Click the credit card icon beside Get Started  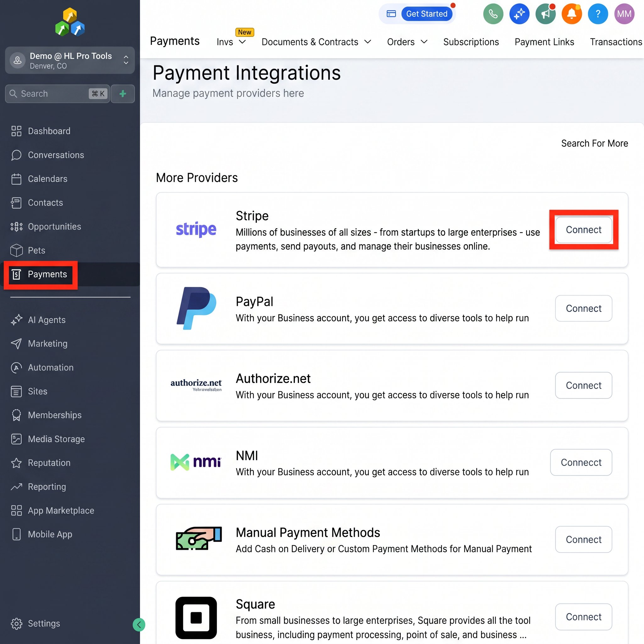391,14
